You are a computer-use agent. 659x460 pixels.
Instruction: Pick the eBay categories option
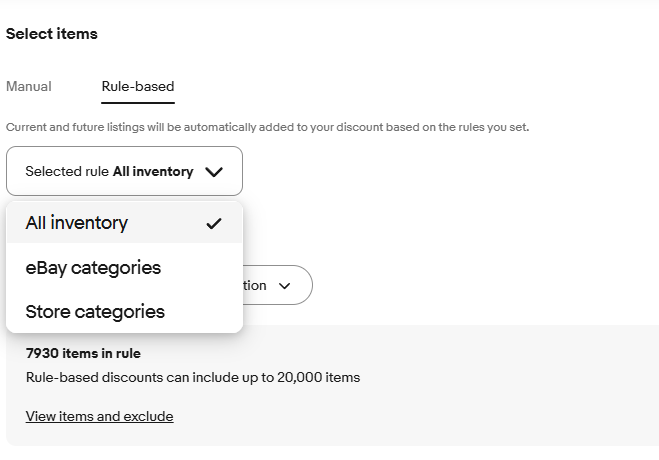(x=93, y=268)
